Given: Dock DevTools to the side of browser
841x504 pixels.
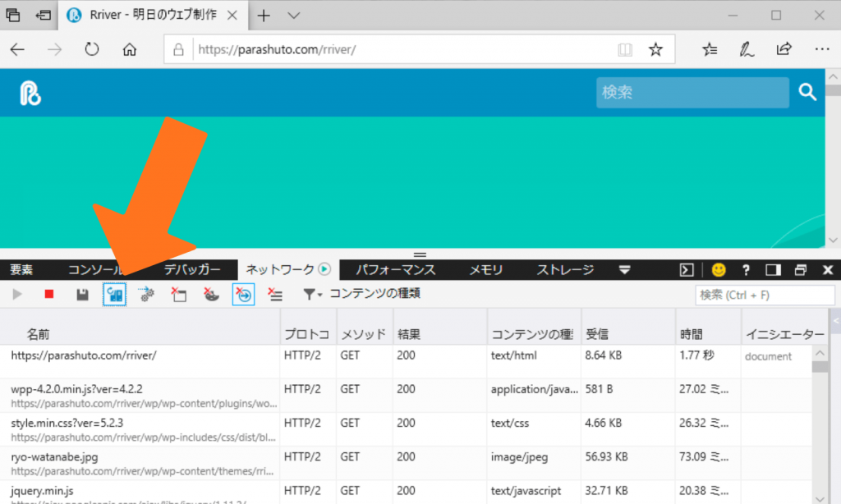Looking at the screenshot, I should 772,269.
